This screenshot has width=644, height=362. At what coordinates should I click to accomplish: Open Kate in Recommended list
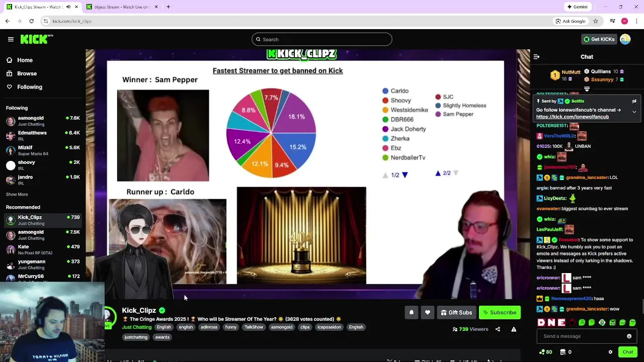[x=43, y=249]
